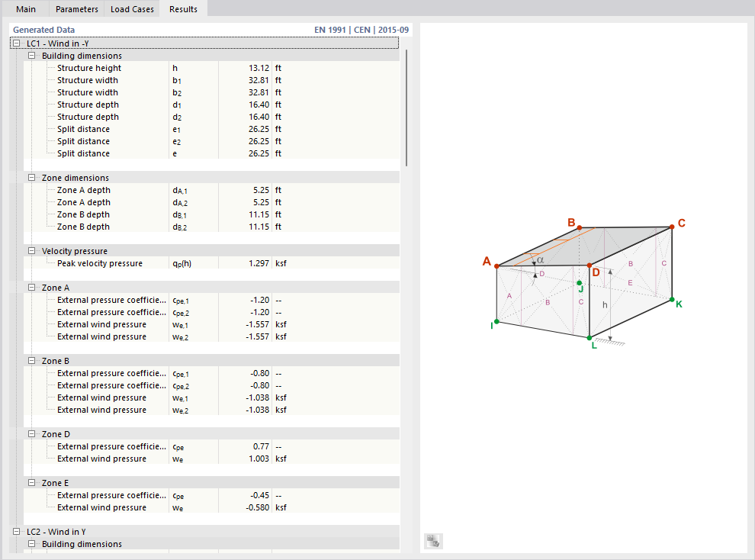Image resolution: width=755 pixels, height=560 pixels.
Task: Collapse the Zone dimensions section
Action: (31, 177)
